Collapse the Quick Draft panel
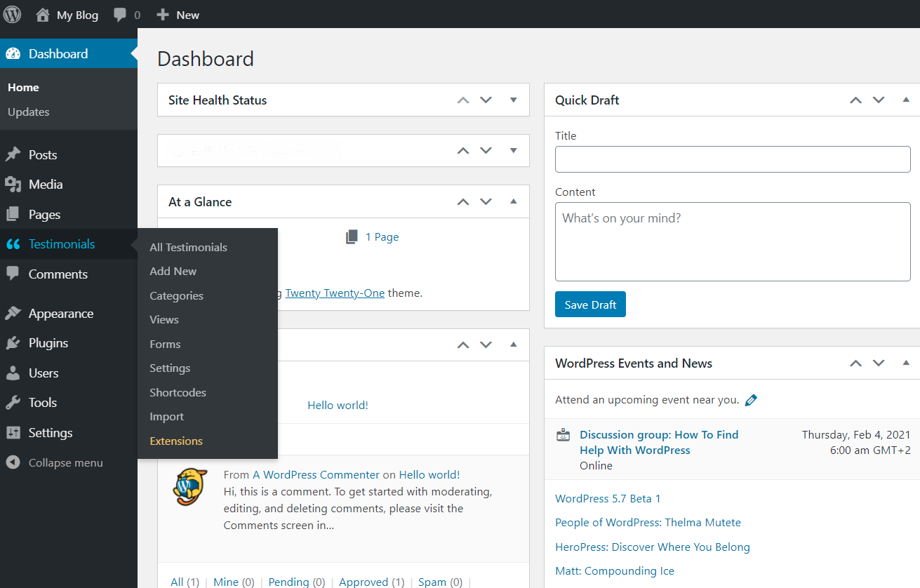The width and height of the screenshot is (920, 588). point(906,100)
